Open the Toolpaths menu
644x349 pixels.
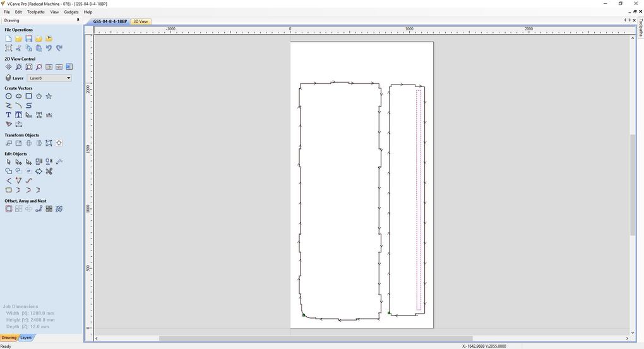click(x=36, y=12)
